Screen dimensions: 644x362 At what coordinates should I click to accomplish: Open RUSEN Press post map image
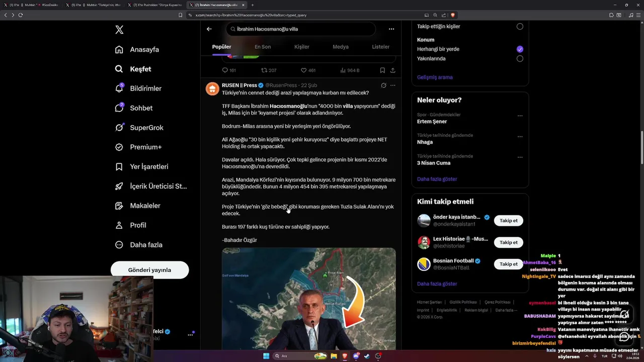[x=308, y=299]
